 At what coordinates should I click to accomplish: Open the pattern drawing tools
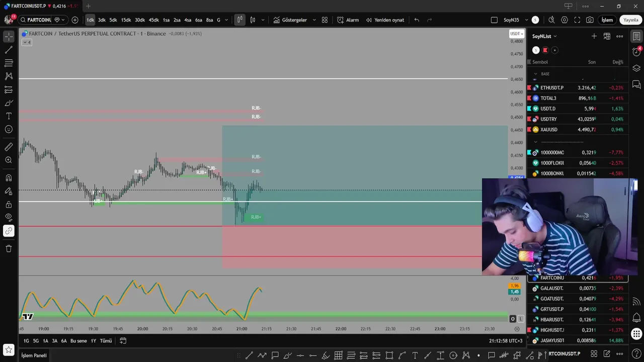(x=9, y=76)
